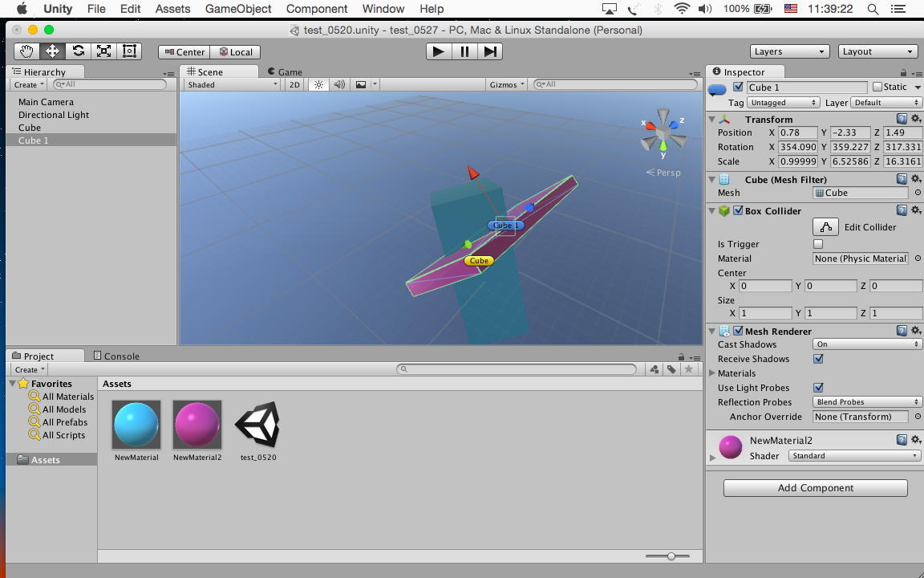Open the Shaded draw mode dropdown
Image resolution: width=924 pixels, height=578 pixels.
click(x=232, y=85)
